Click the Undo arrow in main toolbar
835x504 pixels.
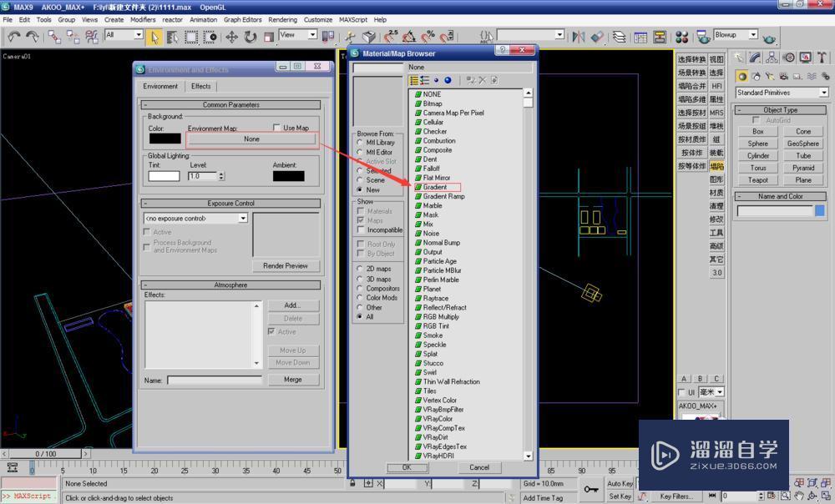tap(14, 37)
